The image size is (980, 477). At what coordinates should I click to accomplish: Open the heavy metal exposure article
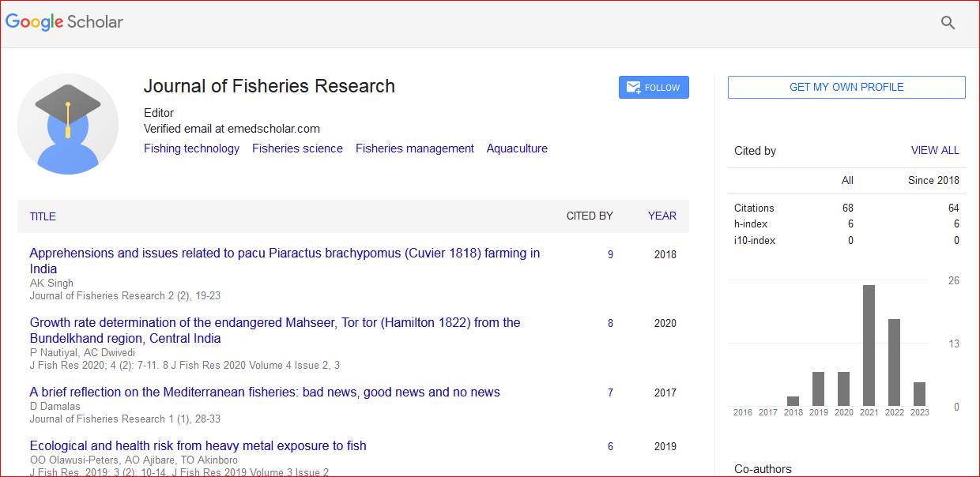[198, 446]
